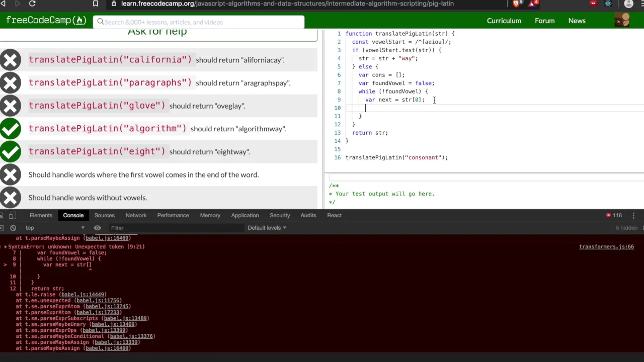The height and width of the screenshot is (362, 644).
Task: Click the failed icon for words without vowels
Action: point(10,198)
